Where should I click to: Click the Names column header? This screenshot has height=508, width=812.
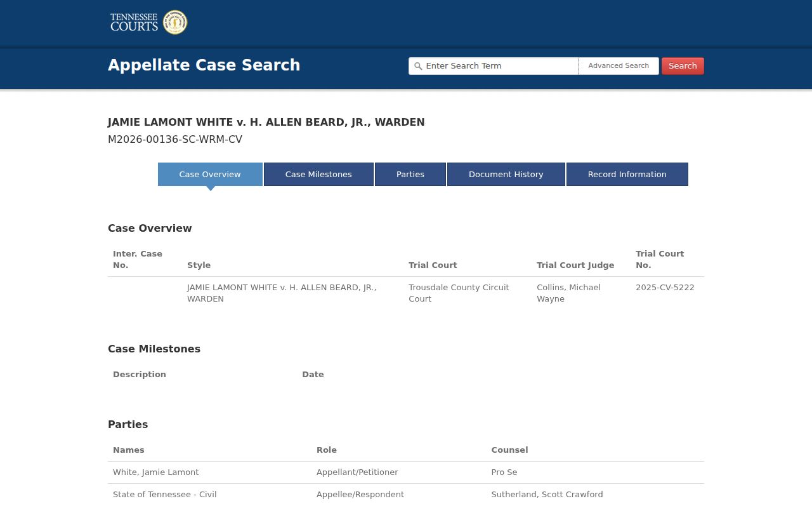(129, 450)
